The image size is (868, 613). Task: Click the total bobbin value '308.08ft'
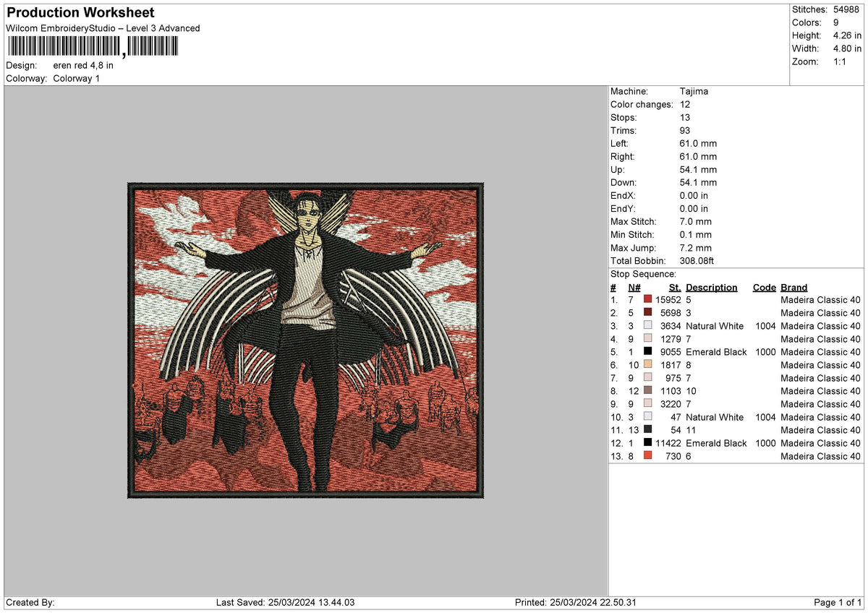pyautogui.click(x=697, y=261)
